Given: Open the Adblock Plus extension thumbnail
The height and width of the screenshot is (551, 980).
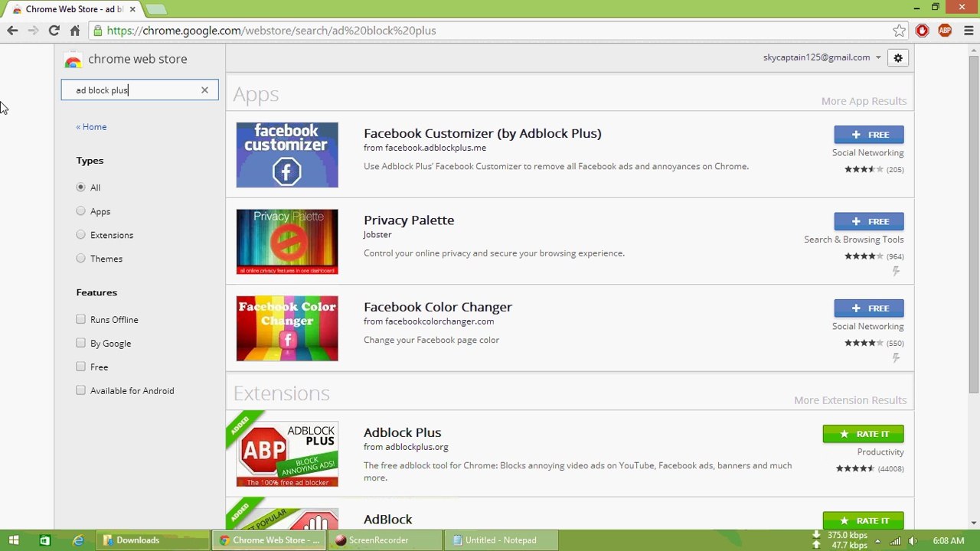Looking at the screenshot, I should tap(287, 454).
